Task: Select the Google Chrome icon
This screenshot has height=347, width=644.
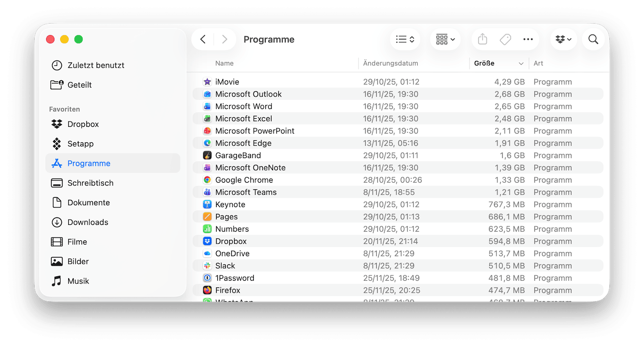Action: [x=207, y=180]
